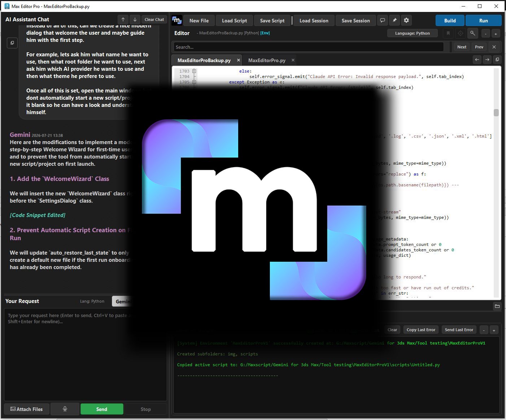
Task: Click Attach Files button
Action: 27,409
